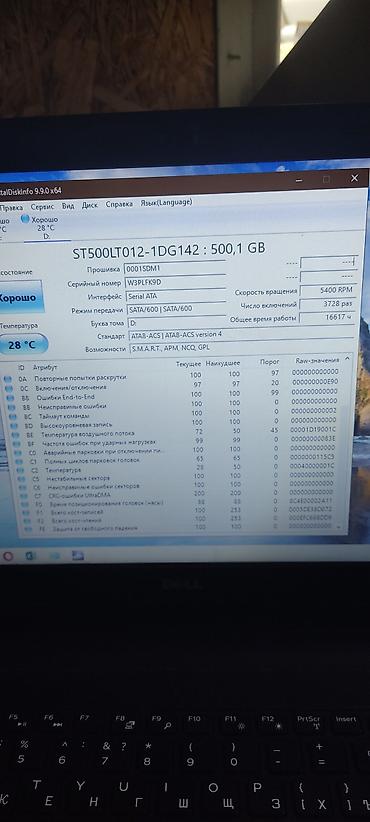Click scrollbar up arrow of attribute list
370x822 pixels.
(346, 360)
